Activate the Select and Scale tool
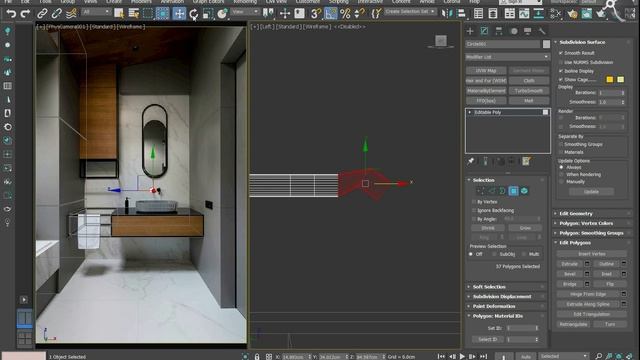Screen dimensions: 640x360 (x=208, y=14)
